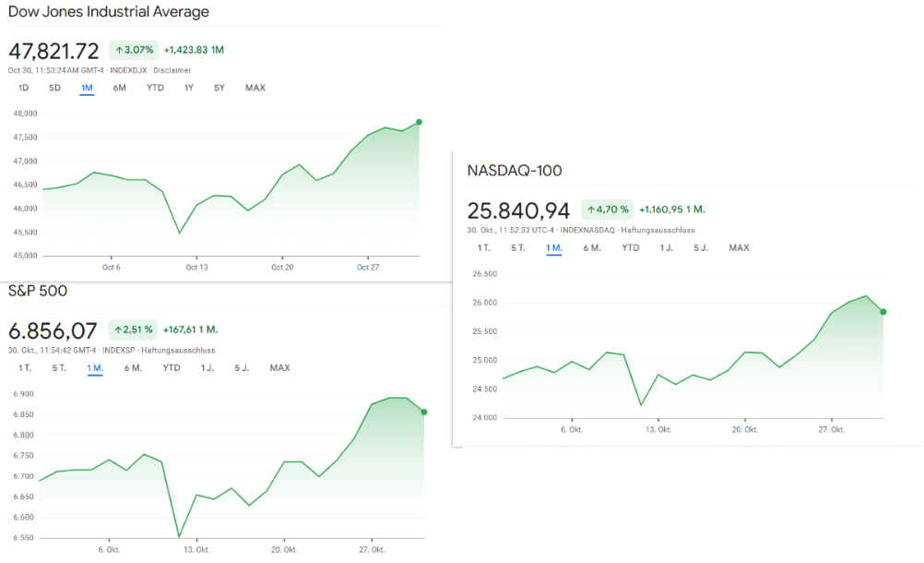The image size is (924, 563).
Task: Open the Disclaimer link under Dow Jones
Action: pos(172,70)
